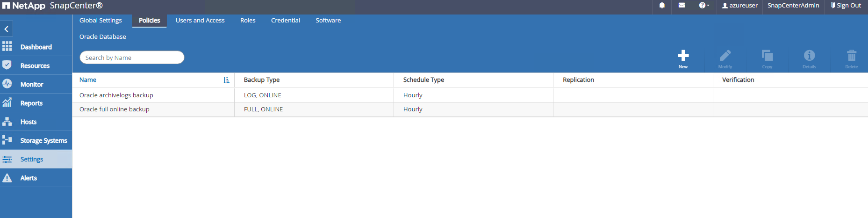This screenshot has height=218, width=868.
Task: Open the Help dropdown menu
Action: [704, 6]
